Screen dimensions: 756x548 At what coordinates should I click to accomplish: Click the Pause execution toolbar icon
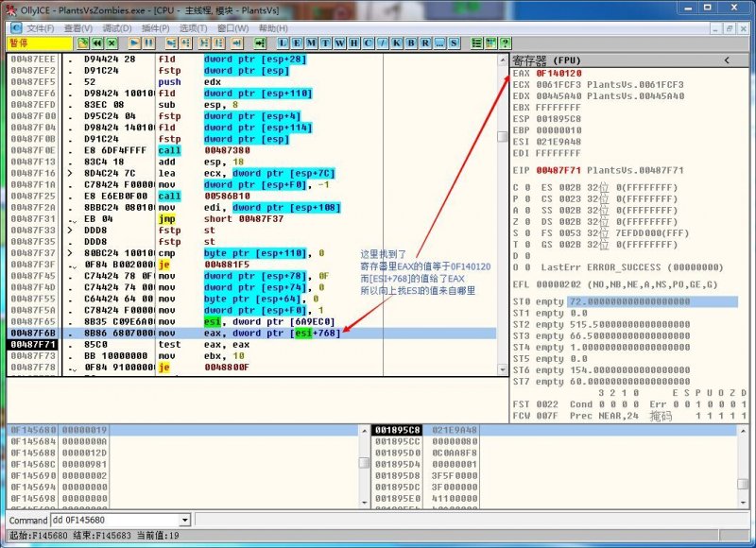[x=149, y=43]
